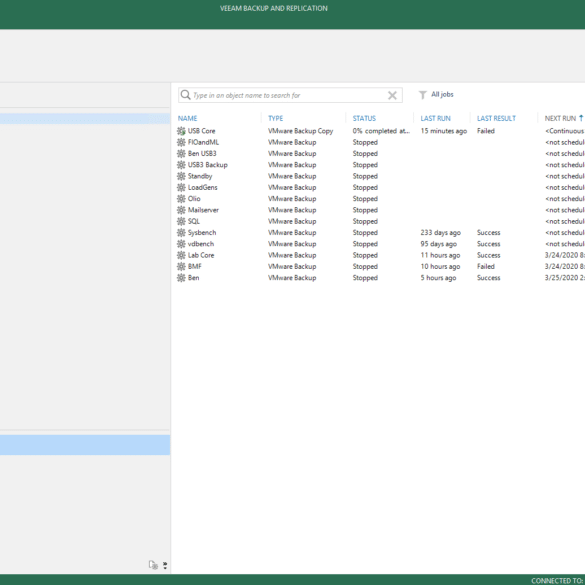Click the gear icon of the USB Core job

tap(181, 131)
